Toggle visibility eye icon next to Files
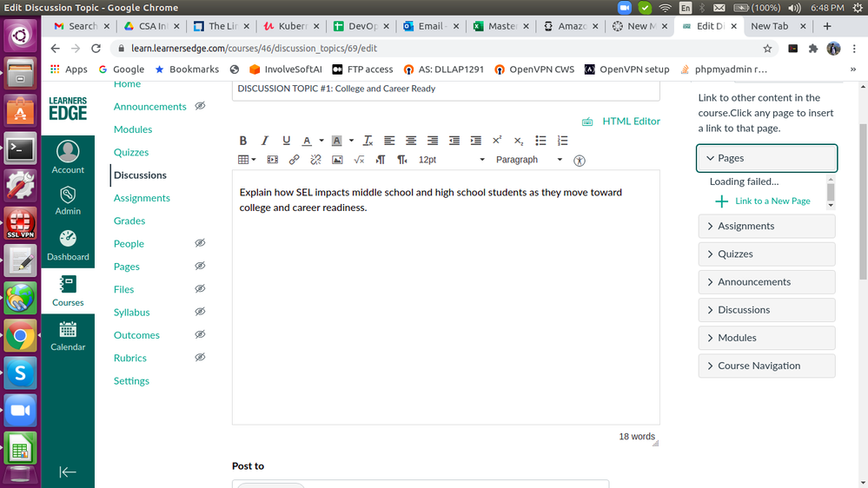868x488 pixels. click(200, 289)
